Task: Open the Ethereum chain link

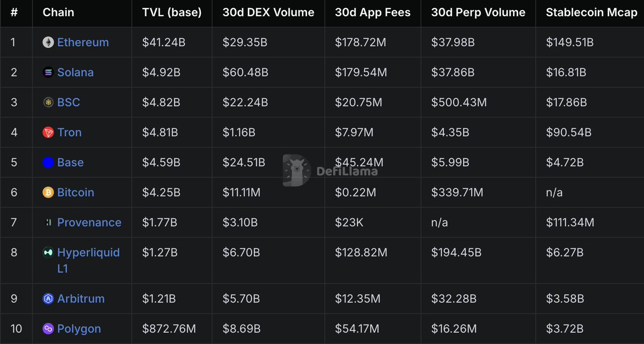Action: click(83, 42)
